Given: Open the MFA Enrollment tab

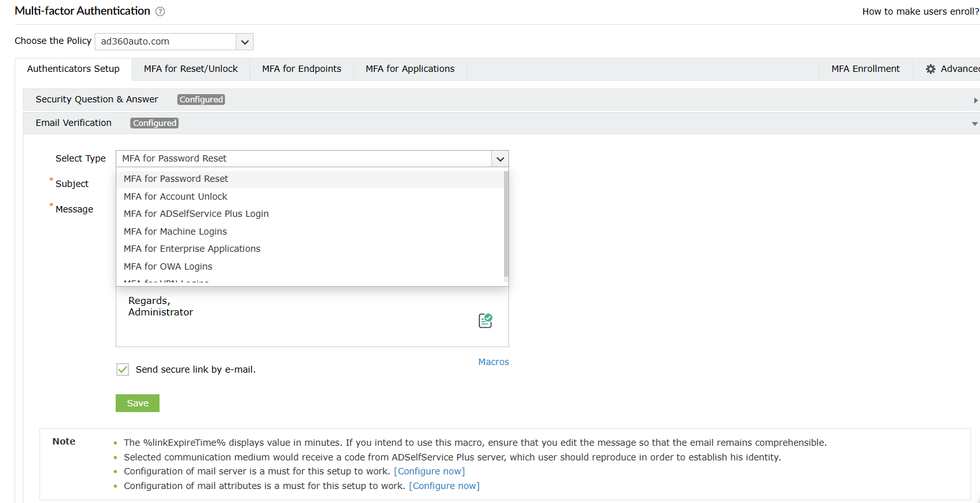Looking at the screenshot, I should [866, 69].
